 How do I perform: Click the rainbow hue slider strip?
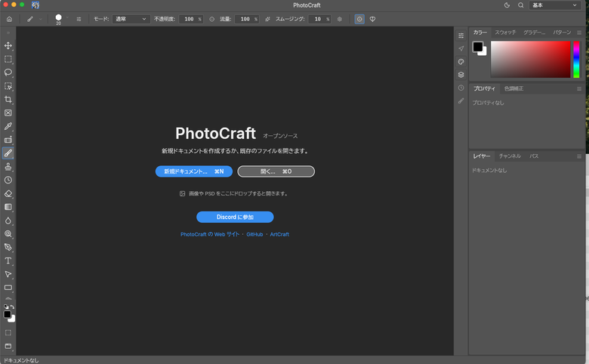[x=576, y=60]
